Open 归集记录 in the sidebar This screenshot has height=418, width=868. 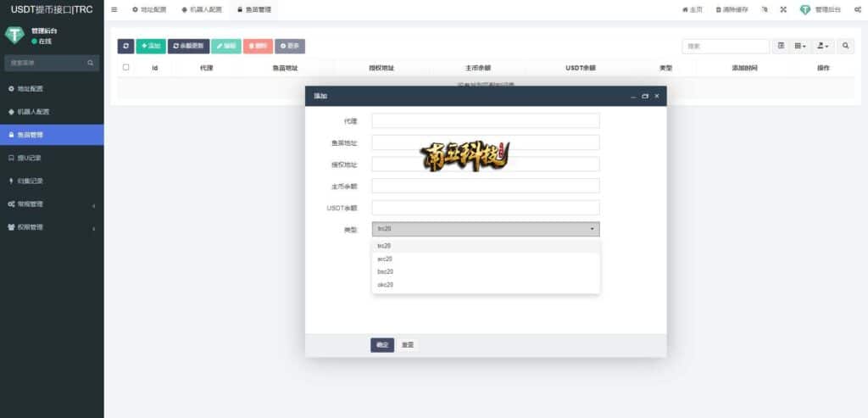tap(52, 181)
